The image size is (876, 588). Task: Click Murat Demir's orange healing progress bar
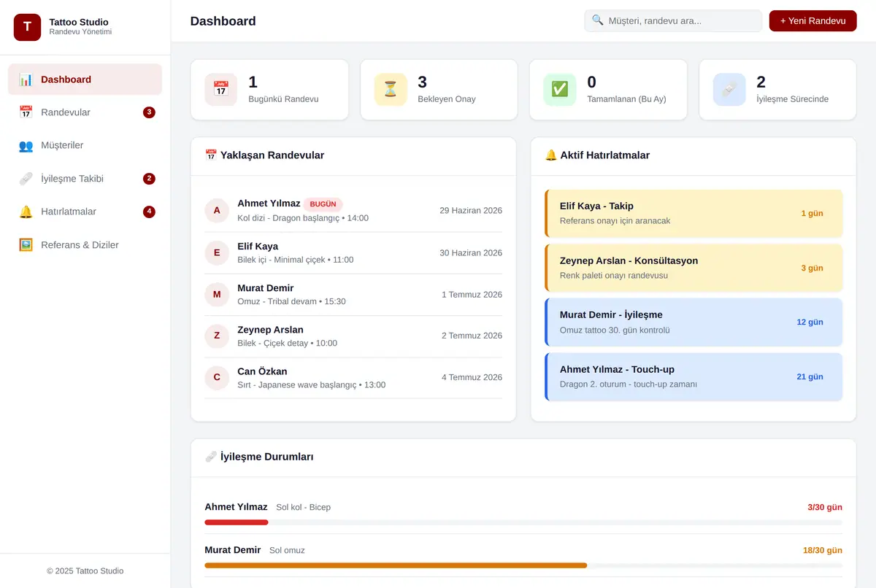click(396, 565)
